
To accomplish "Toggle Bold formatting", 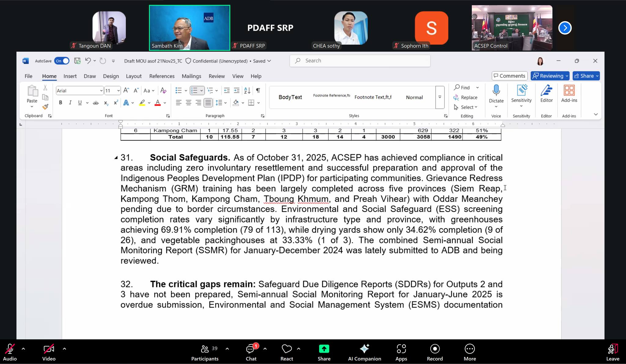I will [x=61, y=103].
